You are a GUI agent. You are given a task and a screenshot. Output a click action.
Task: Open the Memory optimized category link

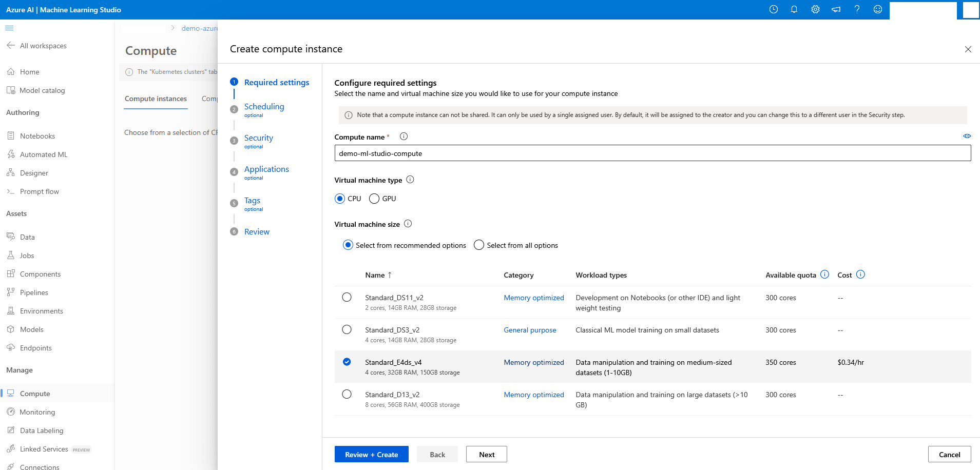[534, 298]
